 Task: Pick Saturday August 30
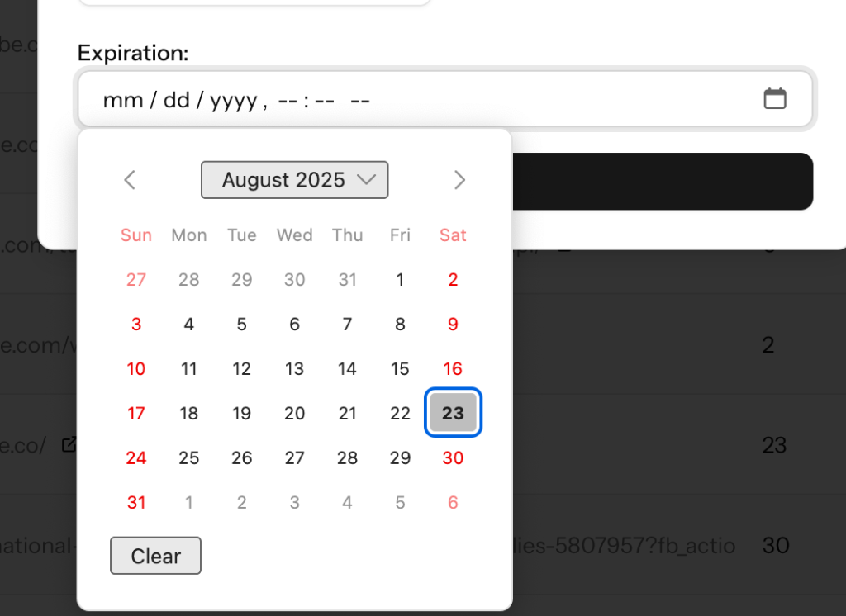coord(453,457)
